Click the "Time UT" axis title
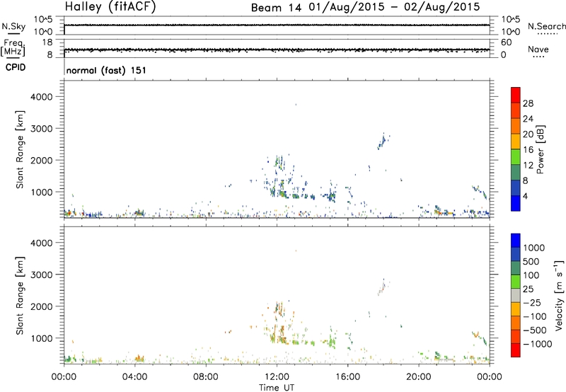This screenshot has width=566, height=392. click(277, 387)
